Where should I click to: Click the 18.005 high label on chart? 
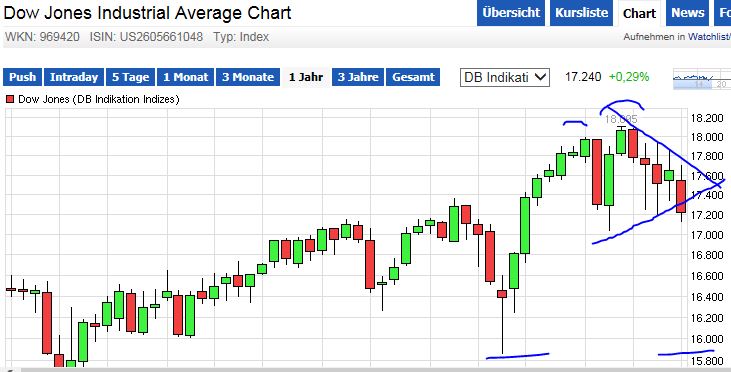[621, 119]
